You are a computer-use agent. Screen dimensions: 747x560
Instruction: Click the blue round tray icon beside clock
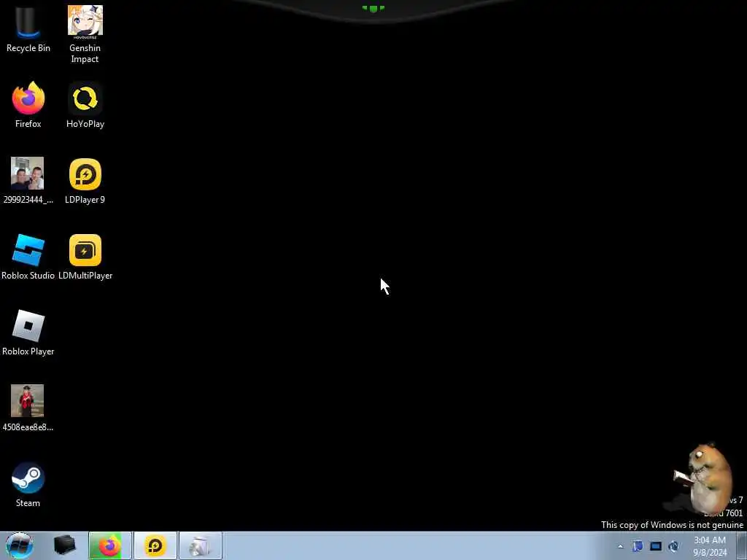(673, 546)
